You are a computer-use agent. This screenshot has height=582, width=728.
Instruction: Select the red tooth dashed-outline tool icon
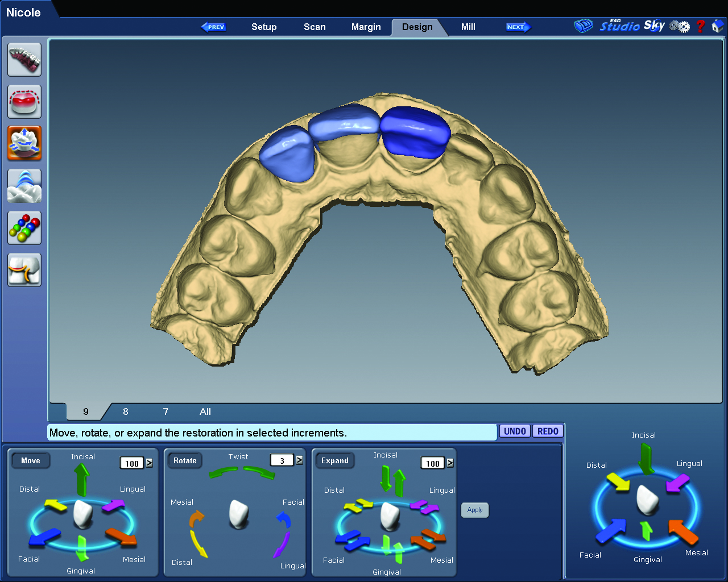point(24,102)
